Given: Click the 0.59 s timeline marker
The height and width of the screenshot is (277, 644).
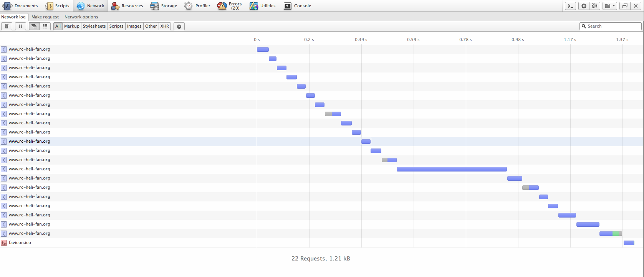Looking at the screenshot, I should [x=413, y=40].
